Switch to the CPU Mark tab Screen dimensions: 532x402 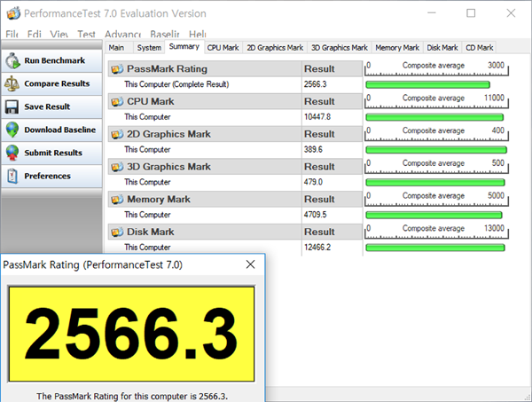pyautogui.click(x=223, y=48)
